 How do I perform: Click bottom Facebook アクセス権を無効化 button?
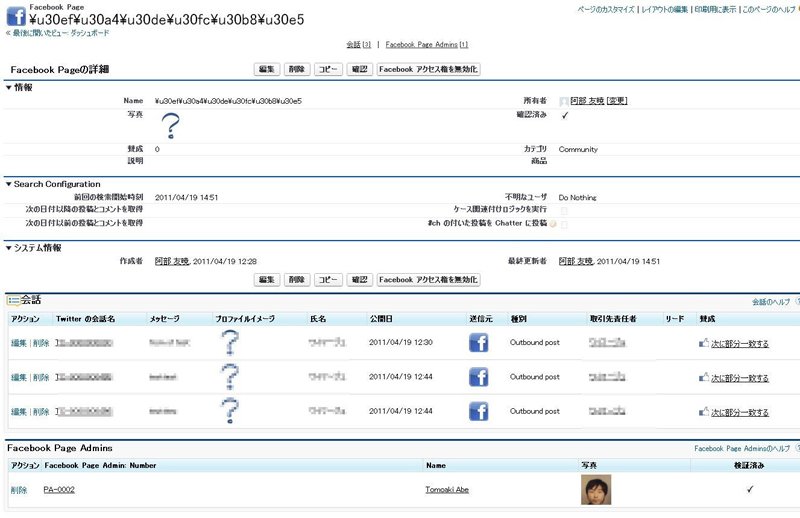[429, 280]
